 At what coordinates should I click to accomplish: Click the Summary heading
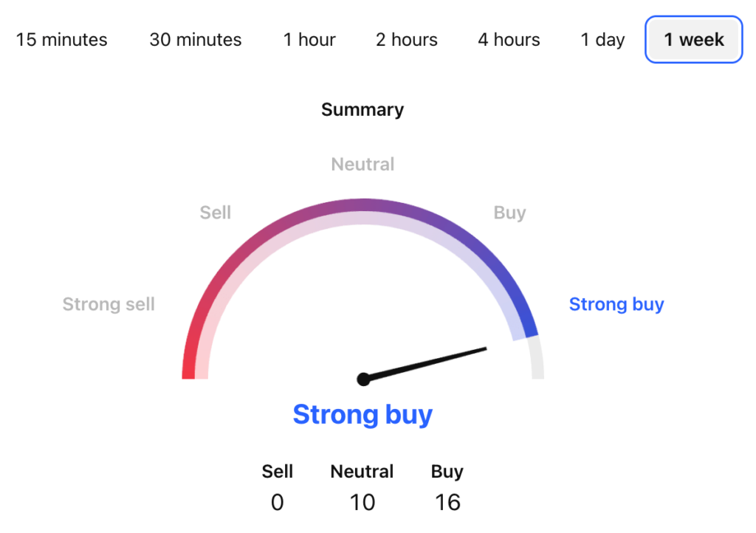(362, 109)
